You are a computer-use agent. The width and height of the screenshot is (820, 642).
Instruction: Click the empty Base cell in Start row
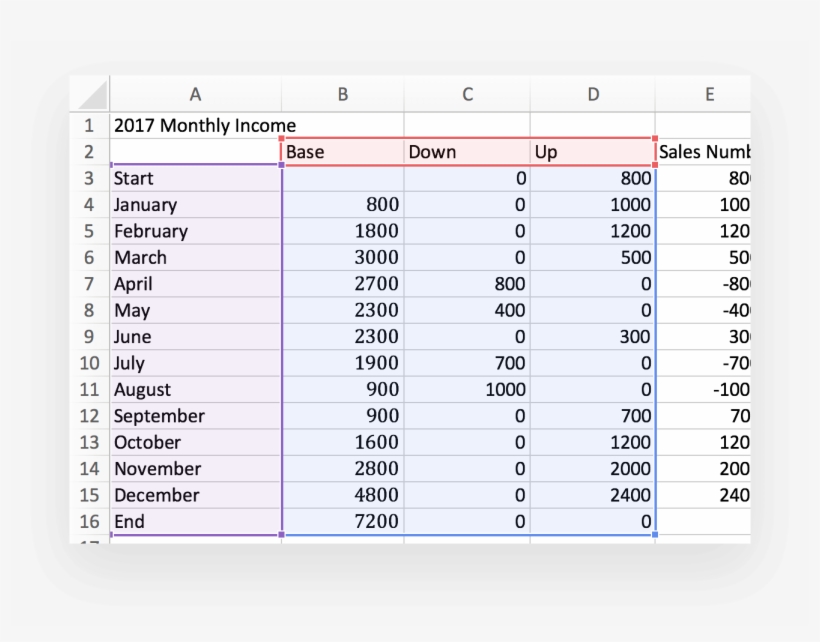click(x=343, y=178)
